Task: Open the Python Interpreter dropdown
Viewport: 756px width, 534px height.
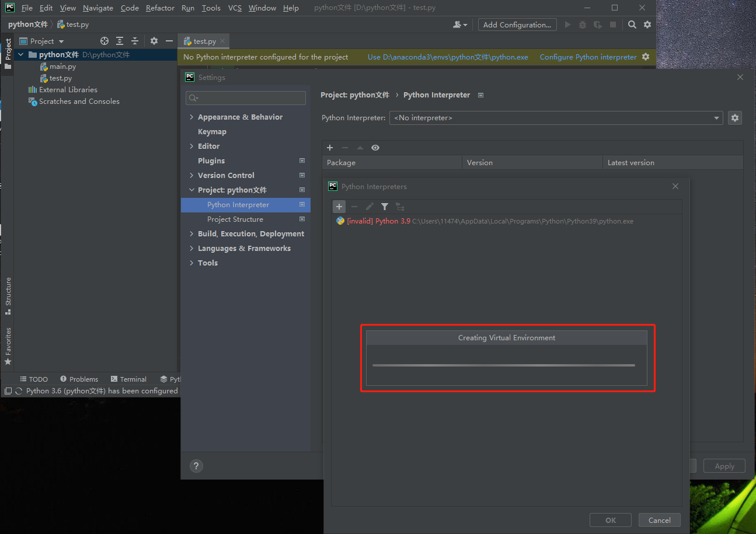Action: [556, 118]
